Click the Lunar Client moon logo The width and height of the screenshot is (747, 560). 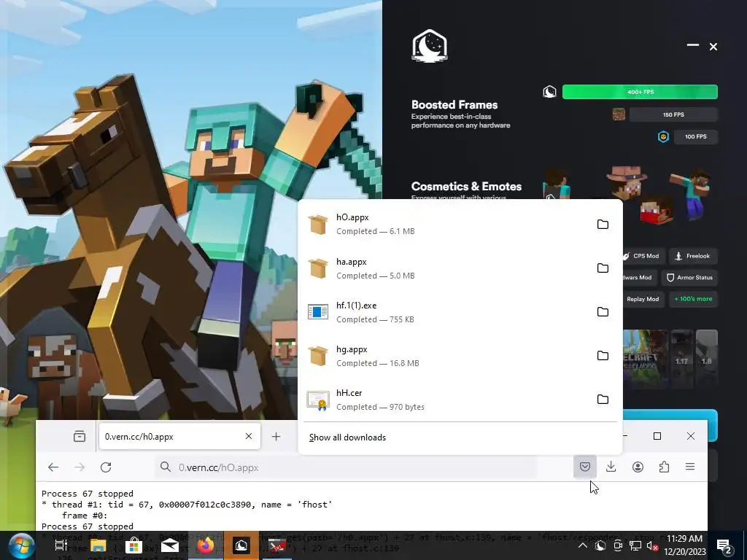429,46
